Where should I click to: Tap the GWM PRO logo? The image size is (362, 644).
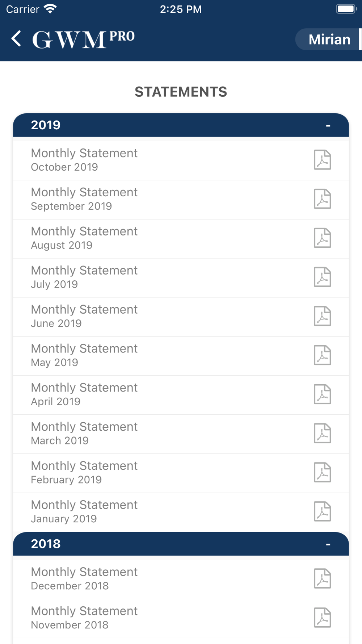pyautogui.click(x=84, y=39)
